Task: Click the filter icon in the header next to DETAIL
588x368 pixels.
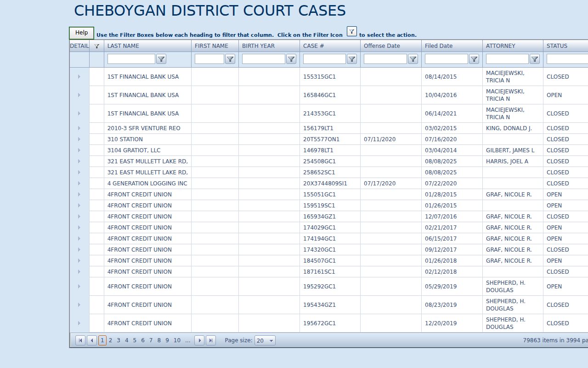Action: point(96,46)
